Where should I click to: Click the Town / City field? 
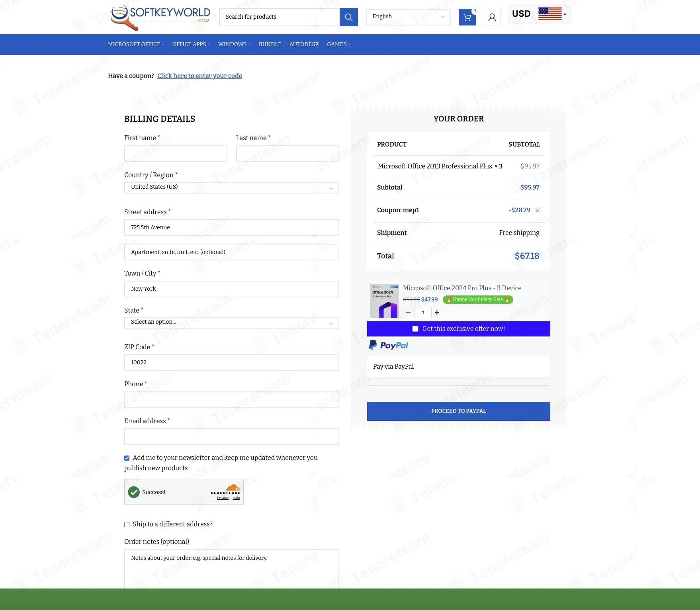coord(231,289)
